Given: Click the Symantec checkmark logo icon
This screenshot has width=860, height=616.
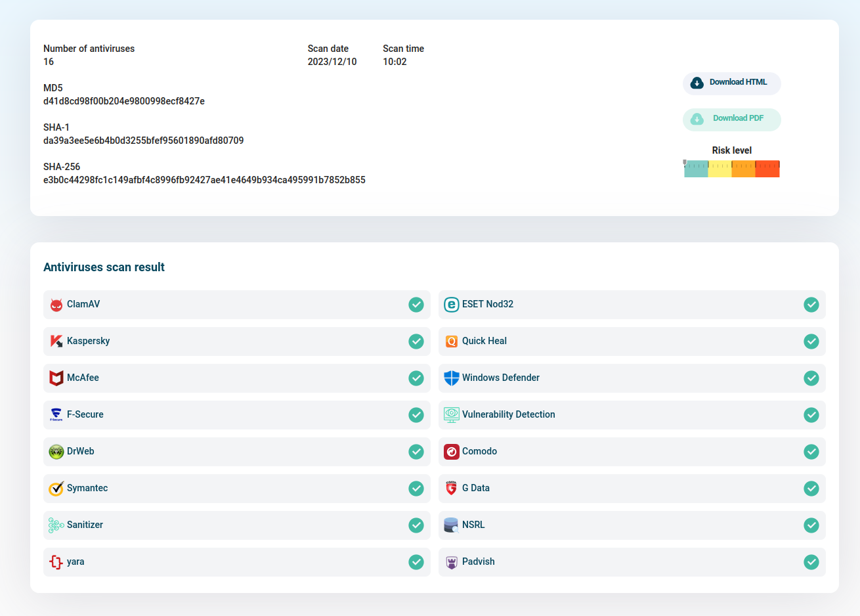Looking at the screenshot, I should 56,489.
